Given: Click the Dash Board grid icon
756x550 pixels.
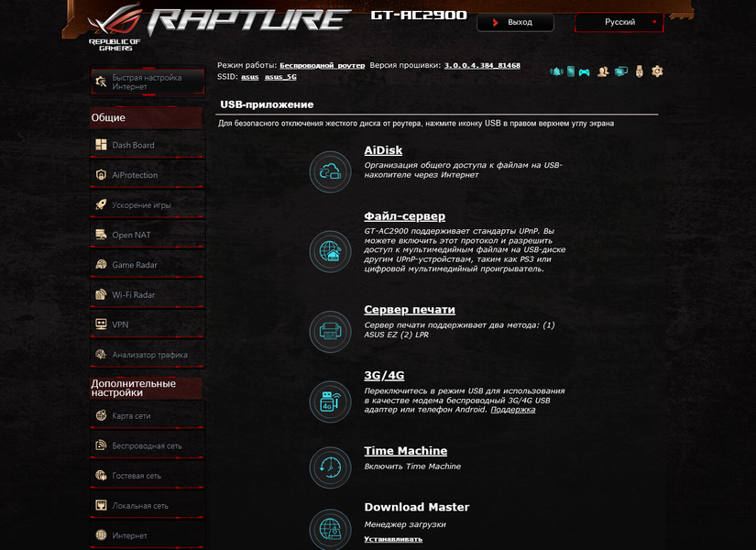Looking at the screenshot, I should tap(101, 145).
